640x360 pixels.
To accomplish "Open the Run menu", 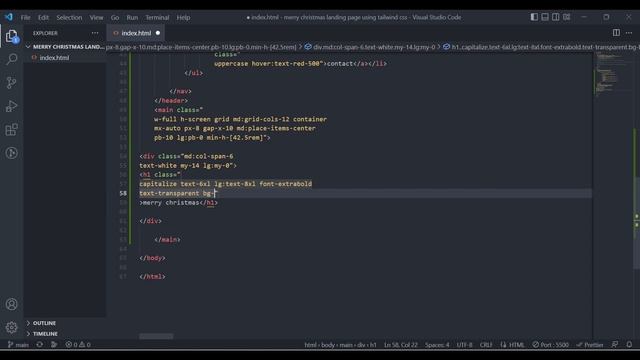I will [132, 18].
